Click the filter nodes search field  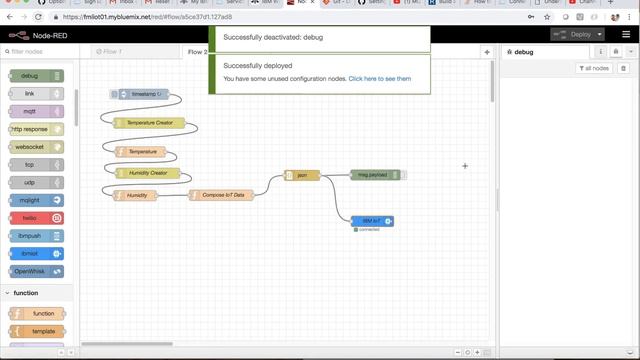pyautogui.click(x=40, y=51)
